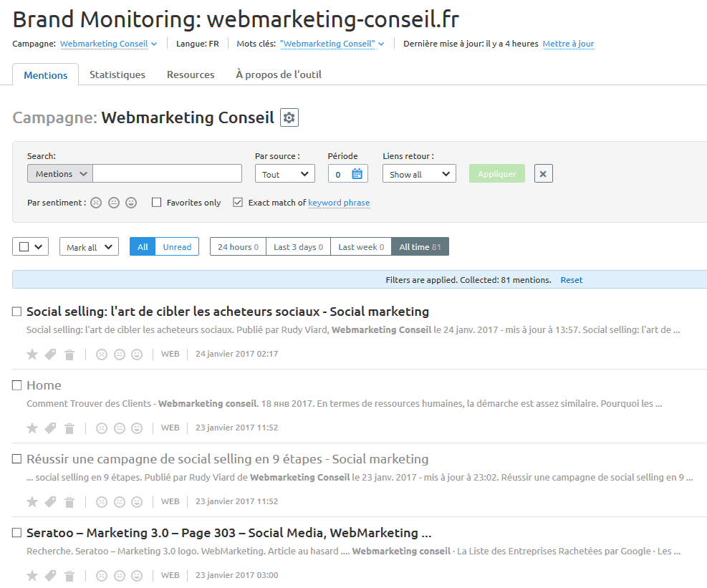Screen dimensions: 707x588
Task: Star the Home mention
Action: point(32,428)
